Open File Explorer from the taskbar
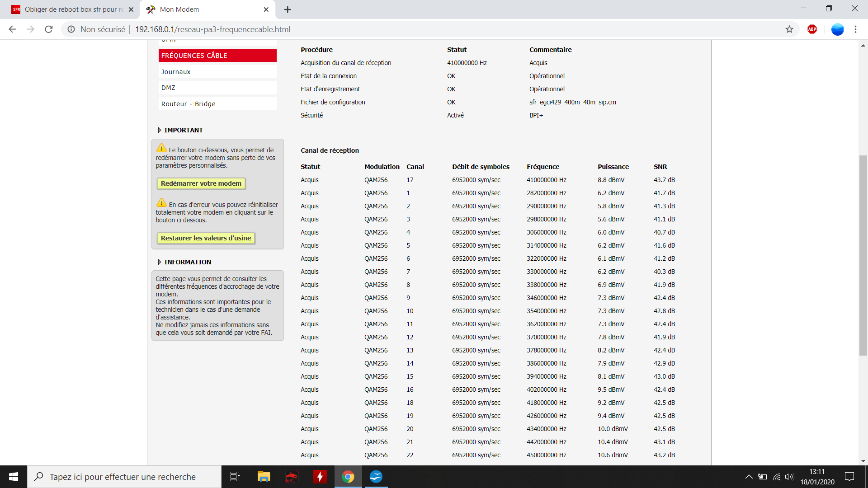 (264, 477)
